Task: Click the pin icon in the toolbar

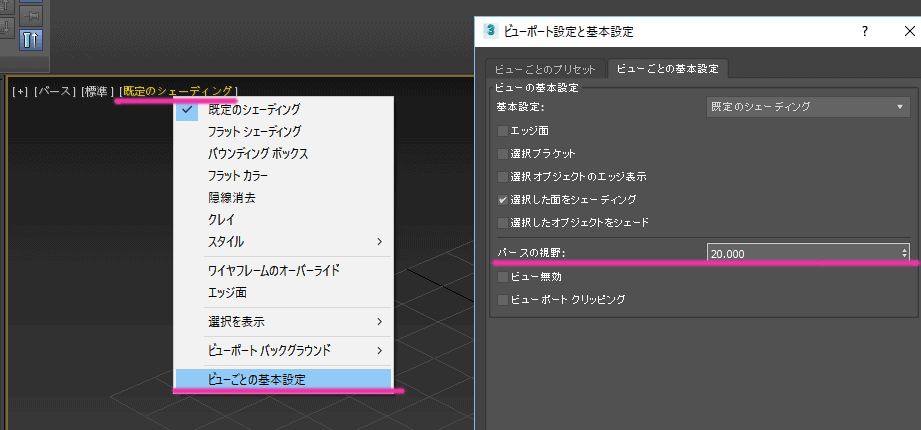Action: [30, 16]
